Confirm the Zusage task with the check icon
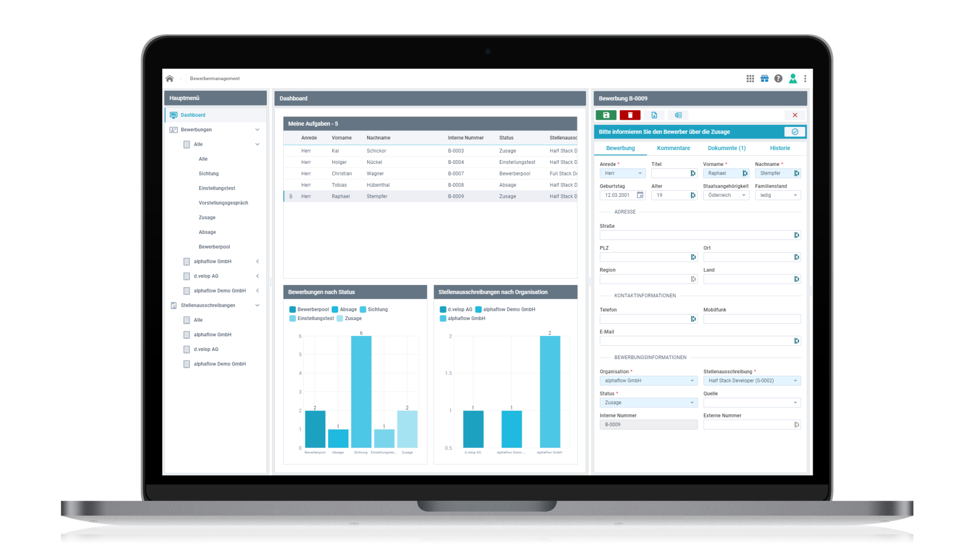 (795, 131)
